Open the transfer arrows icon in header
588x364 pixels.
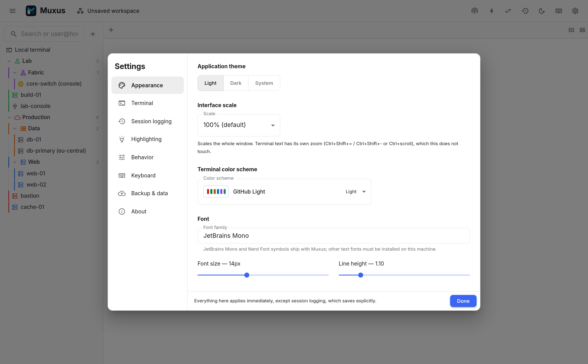coord(508,11)
